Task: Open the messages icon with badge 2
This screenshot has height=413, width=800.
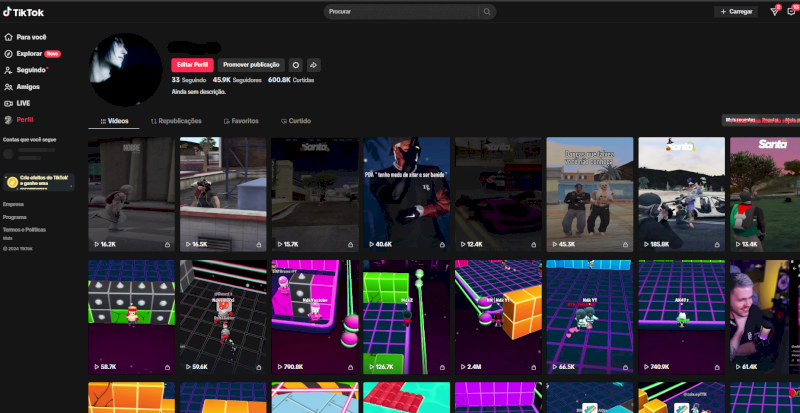Action: 774,12
